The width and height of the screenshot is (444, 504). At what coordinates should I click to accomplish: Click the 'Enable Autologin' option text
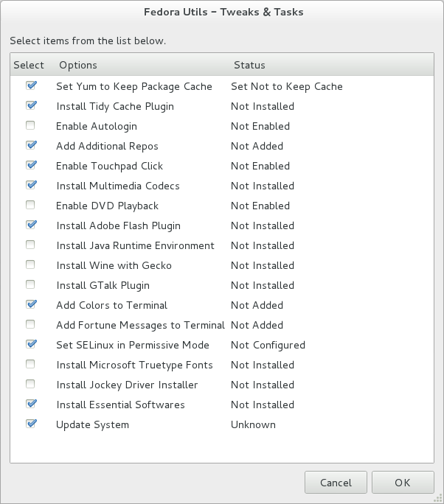coord(97,126)
